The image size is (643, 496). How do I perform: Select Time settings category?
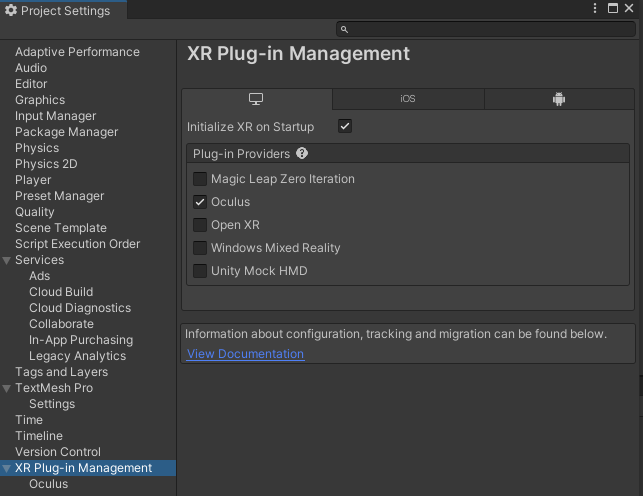pyautogui.click(x=29, y=419)
